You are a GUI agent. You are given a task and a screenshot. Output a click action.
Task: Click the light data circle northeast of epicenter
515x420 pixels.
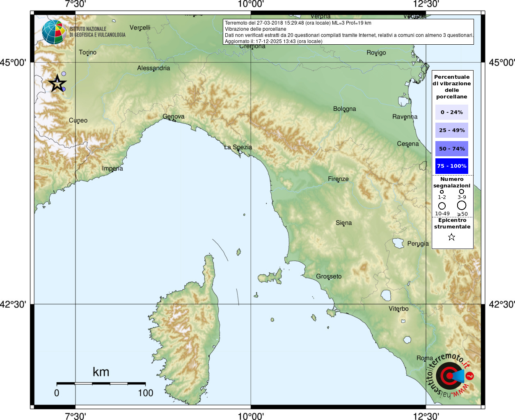[x=64, y=74]
